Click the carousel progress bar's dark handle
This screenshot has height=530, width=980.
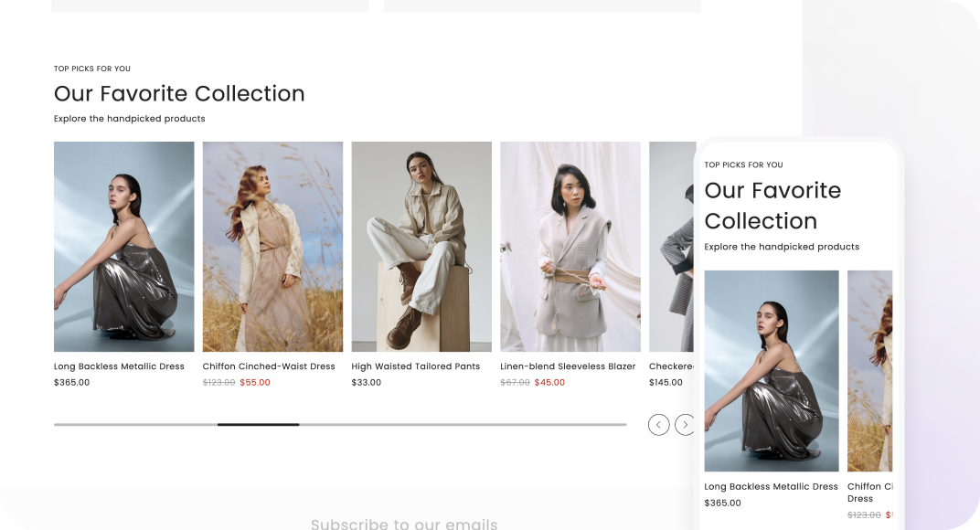tap(258, 424)
